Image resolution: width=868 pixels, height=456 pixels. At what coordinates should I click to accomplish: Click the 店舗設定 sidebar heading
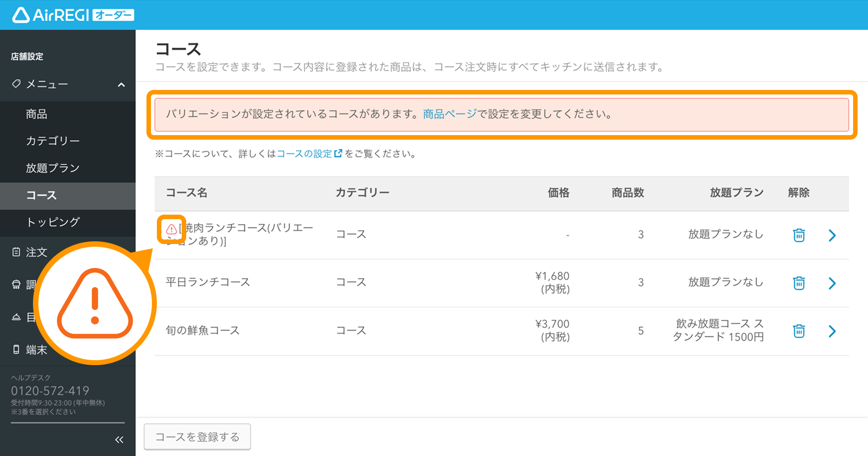tap(27, 56)
